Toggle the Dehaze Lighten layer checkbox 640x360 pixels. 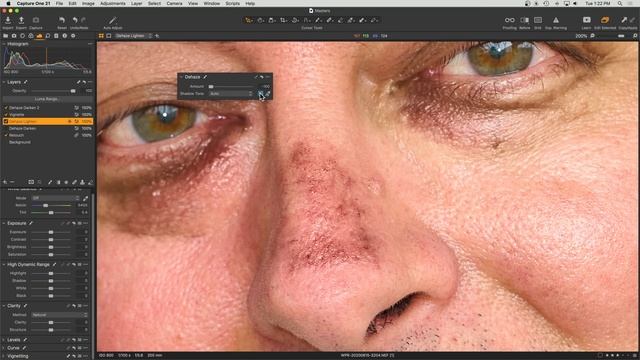coord(6,122)
